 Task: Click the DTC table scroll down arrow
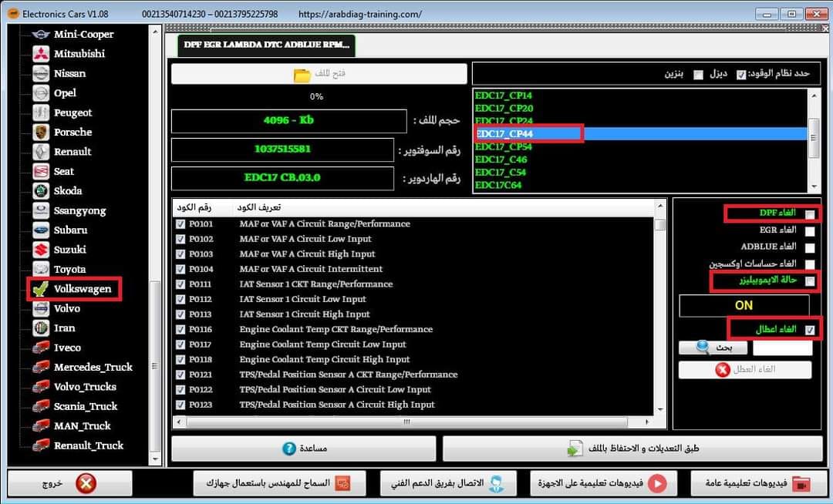(x=659, y=409)
